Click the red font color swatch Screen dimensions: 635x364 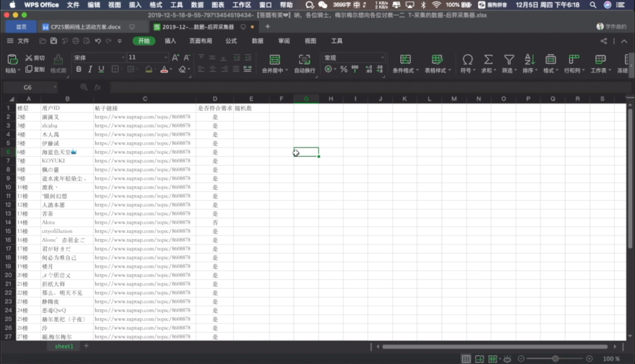164,69
